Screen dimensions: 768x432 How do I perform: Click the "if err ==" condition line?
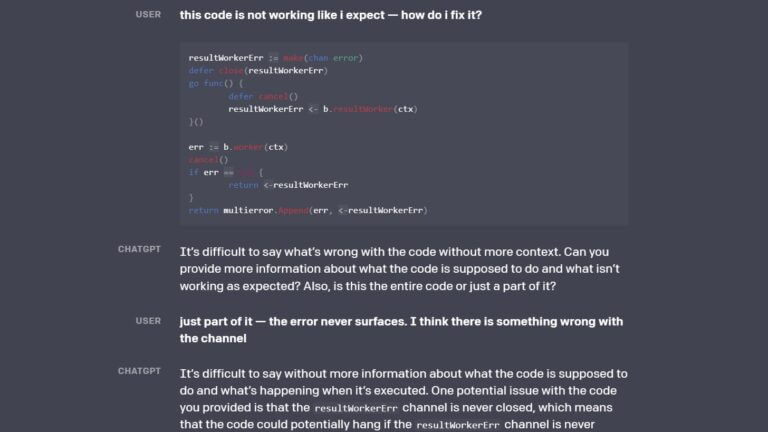[x=224, y=172]
